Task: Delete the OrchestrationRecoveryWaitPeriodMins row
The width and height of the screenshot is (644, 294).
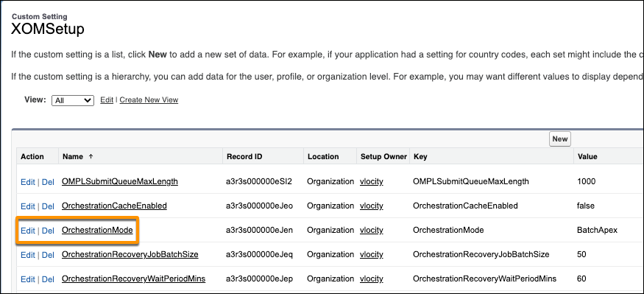Action: pos(48,279)
